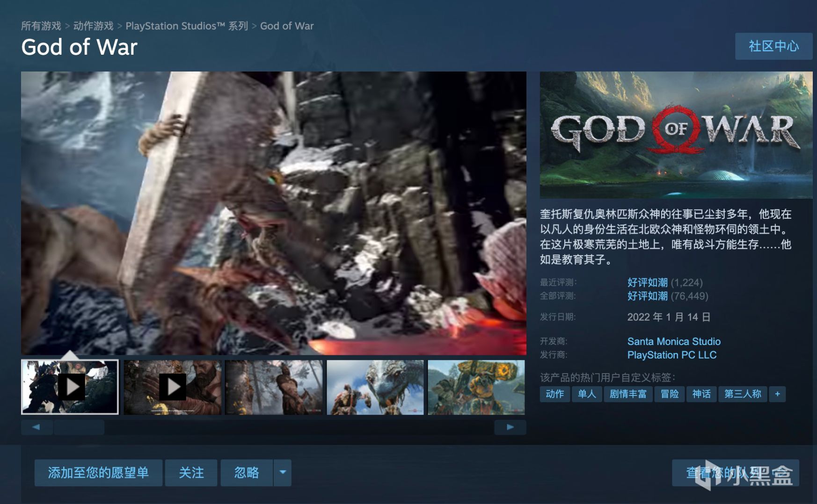Click the 忽略 ignore button
817x504 pixels.
click(x=247, y=473)
